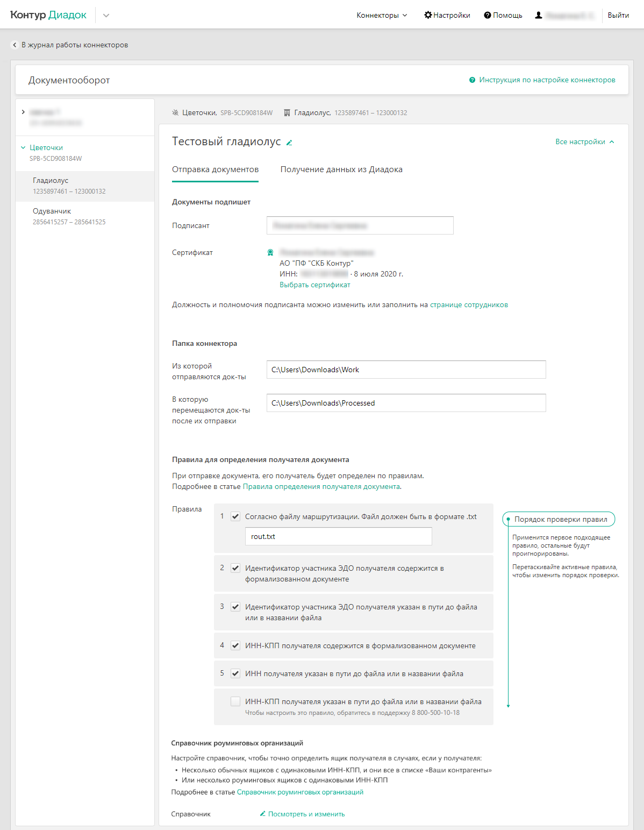
Task: Go back via 'В журнал работы коннекторов'
Action: (x=75, y=45)
